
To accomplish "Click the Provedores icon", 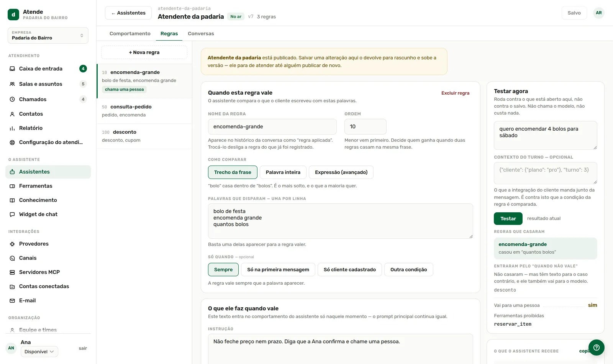I will tap(12, 244).
